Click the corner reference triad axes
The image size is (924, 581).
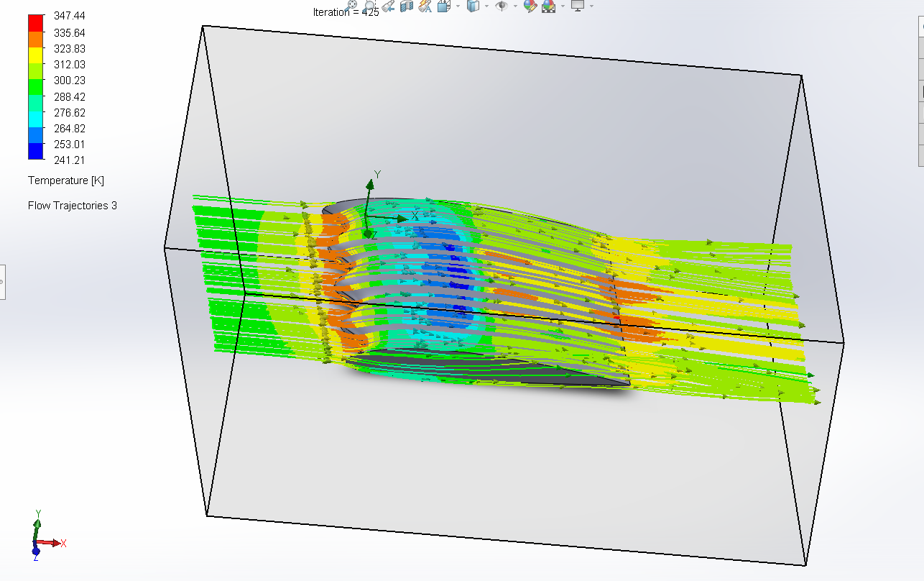point(49,534)
